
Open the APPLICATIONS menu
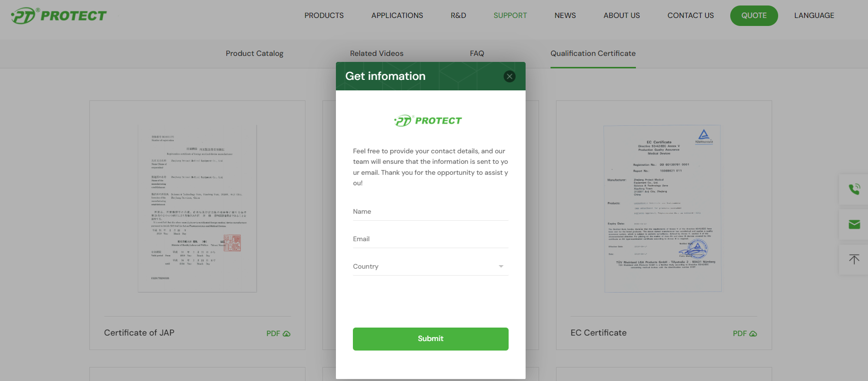(x=397, y=15)
